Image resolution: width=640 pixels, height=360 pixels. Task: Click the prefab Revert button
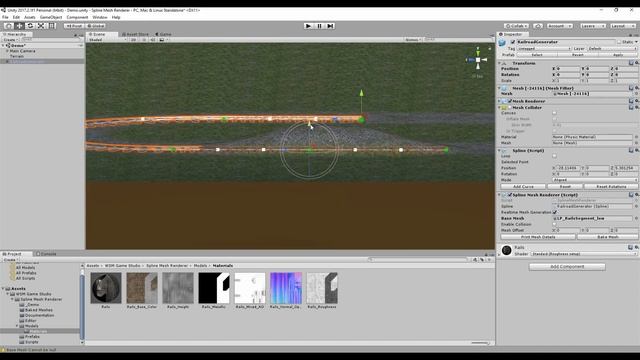point(577,55)
